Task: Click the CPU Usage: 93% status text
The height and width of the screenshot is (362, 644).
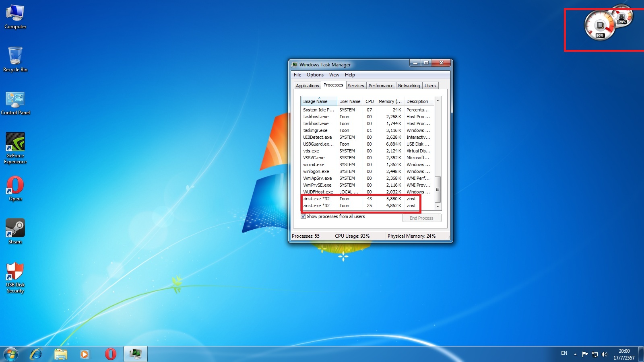Action: (x=352, y=236)
